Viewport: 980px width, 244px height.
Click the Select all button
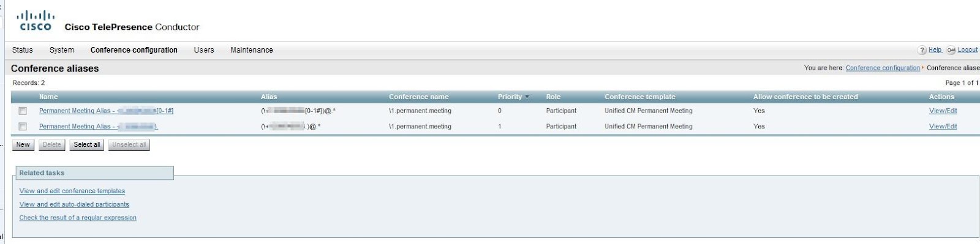pyautogui.click(x=87, y=145)
